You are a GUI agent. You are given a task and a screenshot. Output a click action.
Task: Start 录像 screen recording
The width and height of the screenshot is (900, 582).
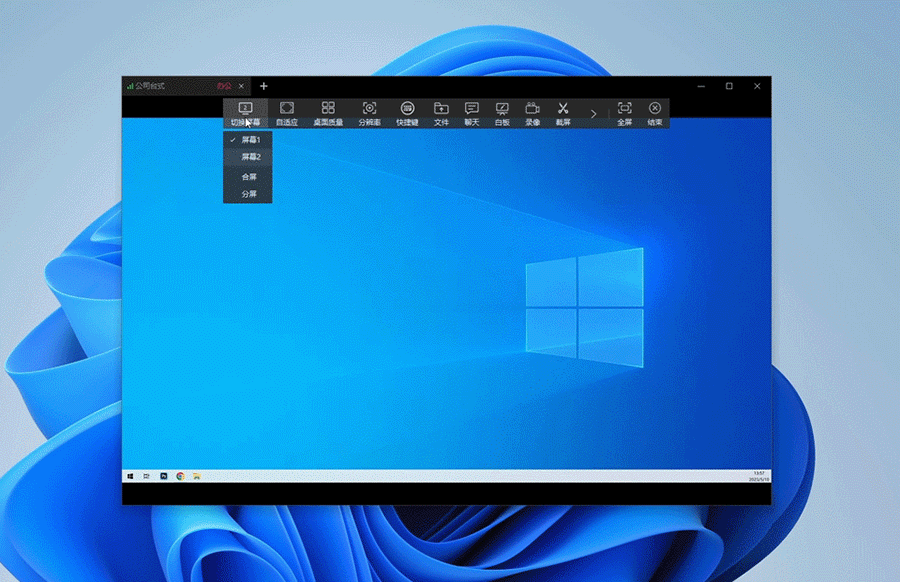[532, 114]
